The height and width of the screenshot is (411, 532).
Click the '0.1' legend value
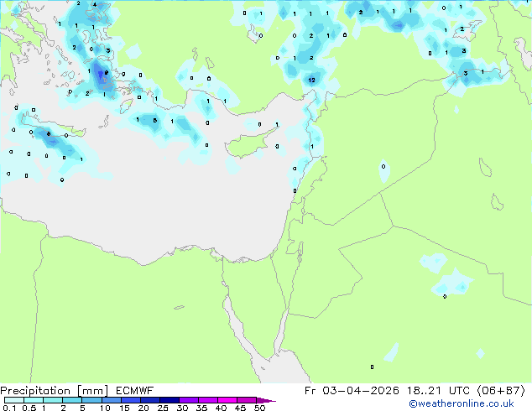[x=9, y=408]
